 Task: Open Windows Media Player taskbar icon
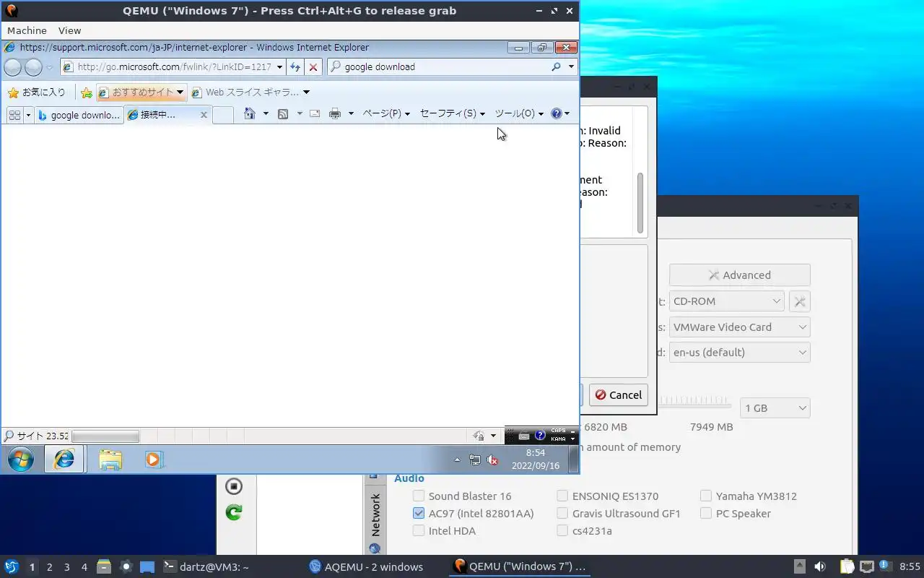coord(154,460)
